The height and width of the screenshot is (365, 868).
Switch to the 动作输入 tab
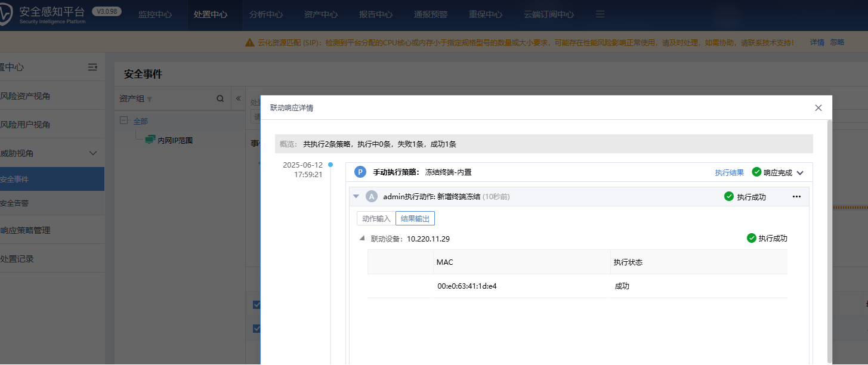pos(376,218)
